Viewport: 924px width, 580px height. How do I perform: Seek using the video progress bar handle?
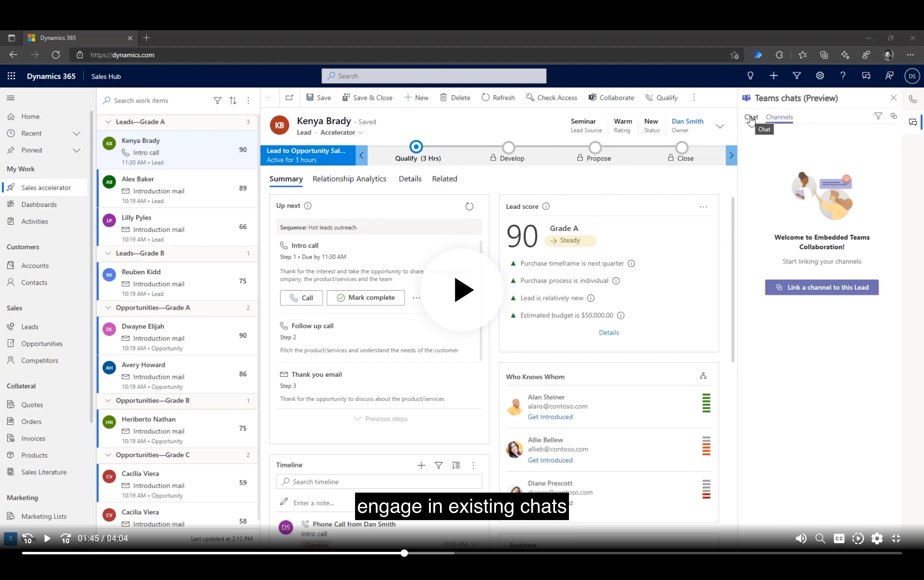[x=404, y=553]
